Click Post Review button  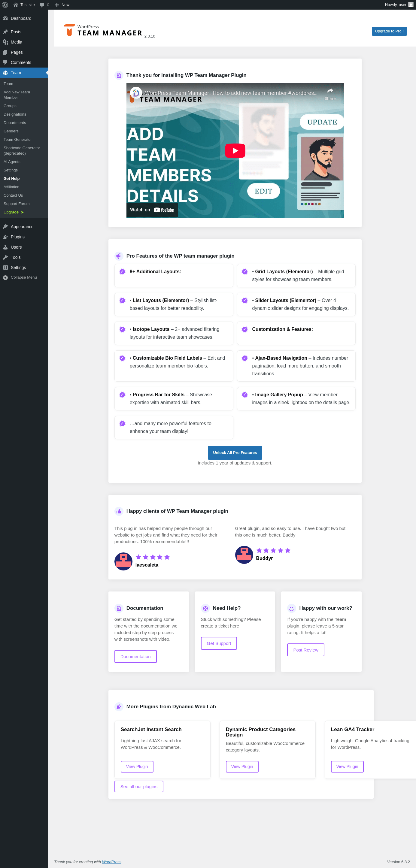pos(305,650)
